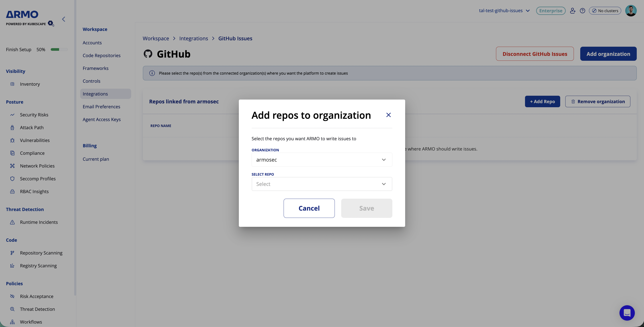
Task: Click the Kubescape icon under the logo
Action: click(51, 23)
